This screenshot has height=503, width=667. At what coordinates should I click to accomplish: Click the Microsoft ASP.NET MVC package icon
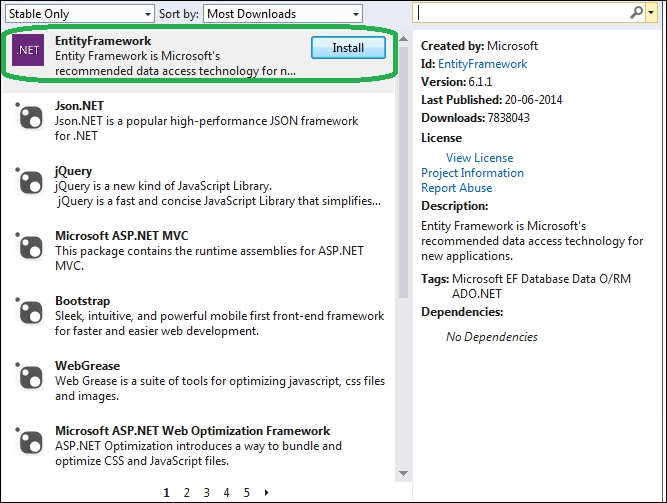(x=29, y=246)
